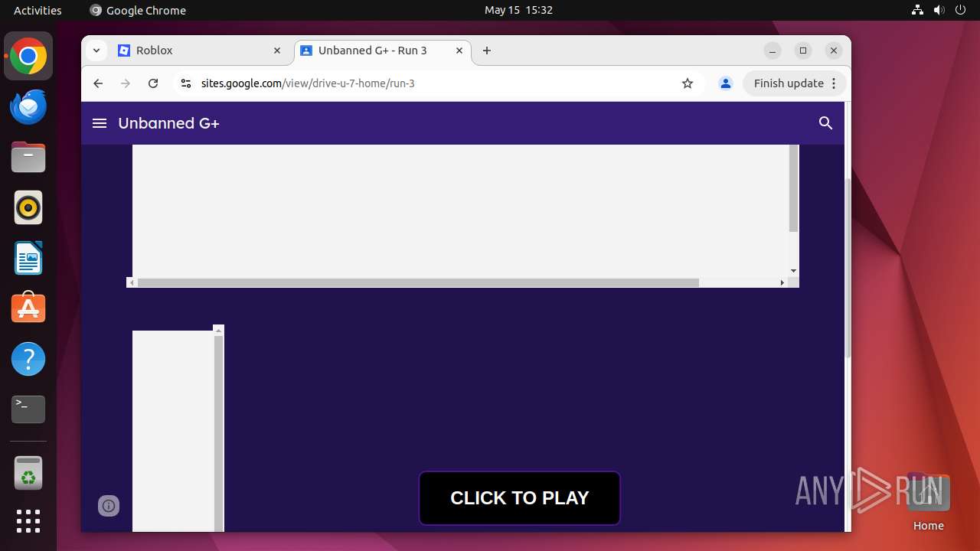Viewport: 980px width, 551px height.
Task: Click the scroll left arrow of embedded frame
Action: point(132,282)
